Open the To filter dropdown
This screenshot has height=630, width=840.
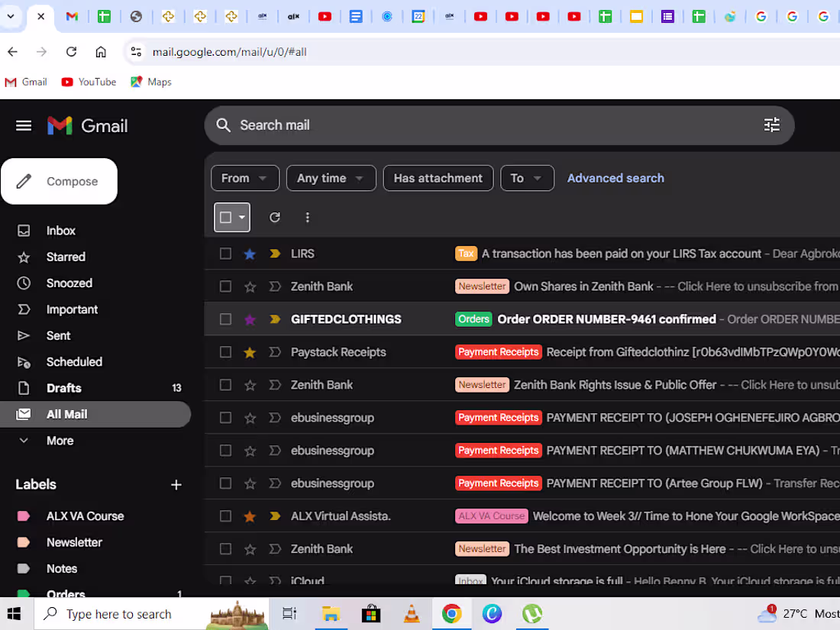tap(527, 179)
